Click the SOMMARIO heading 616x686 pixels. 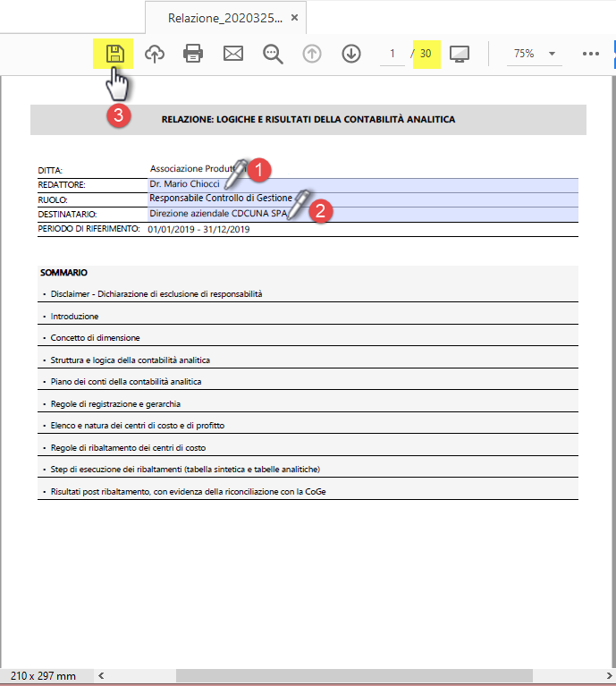(x=63, y=273)
